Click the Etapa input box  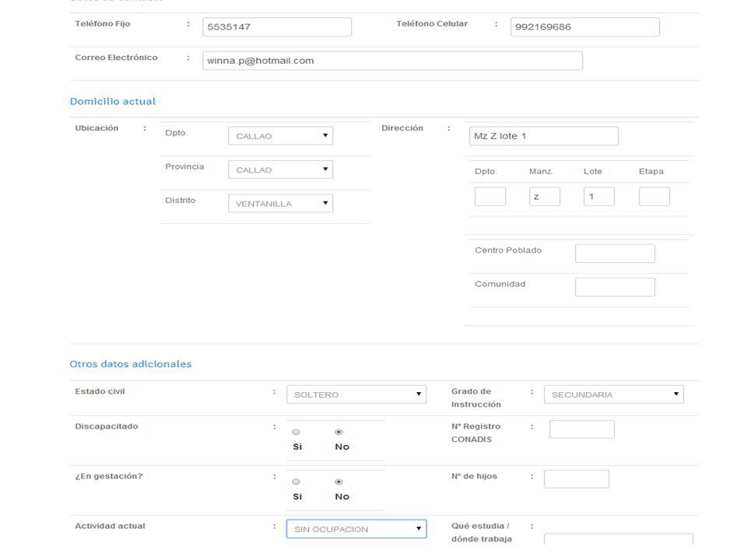click(x=654, y=196)
